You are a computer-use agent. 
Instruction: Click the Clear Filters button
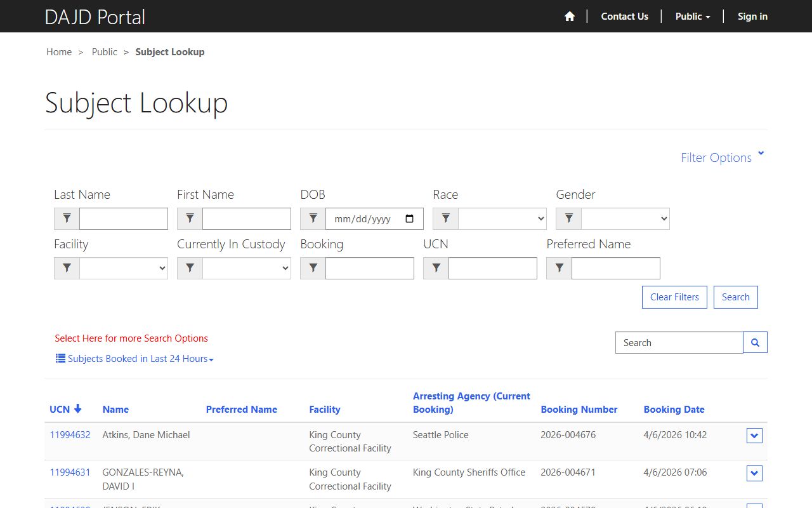(674, 297)
